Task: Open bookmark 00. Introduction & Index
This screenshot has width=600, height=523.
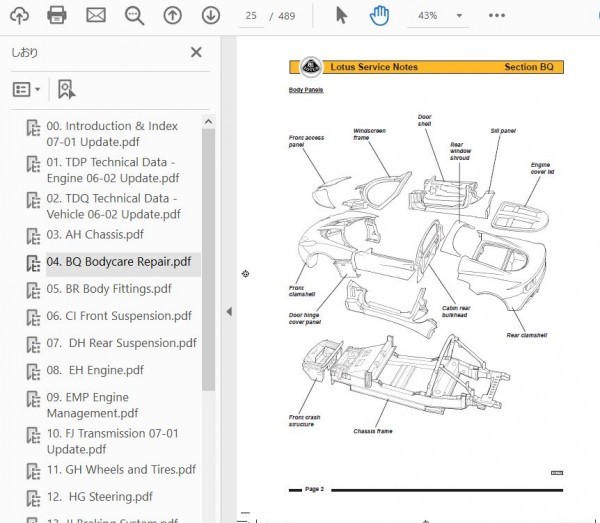Action: [112, 134]
